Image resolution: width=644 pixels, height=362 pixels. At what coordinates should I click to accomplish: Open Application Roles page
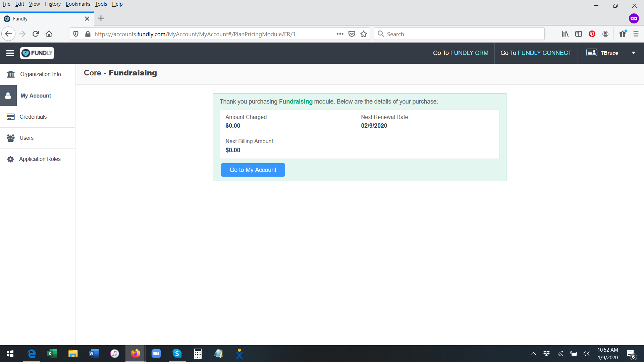tap(38, 159)
